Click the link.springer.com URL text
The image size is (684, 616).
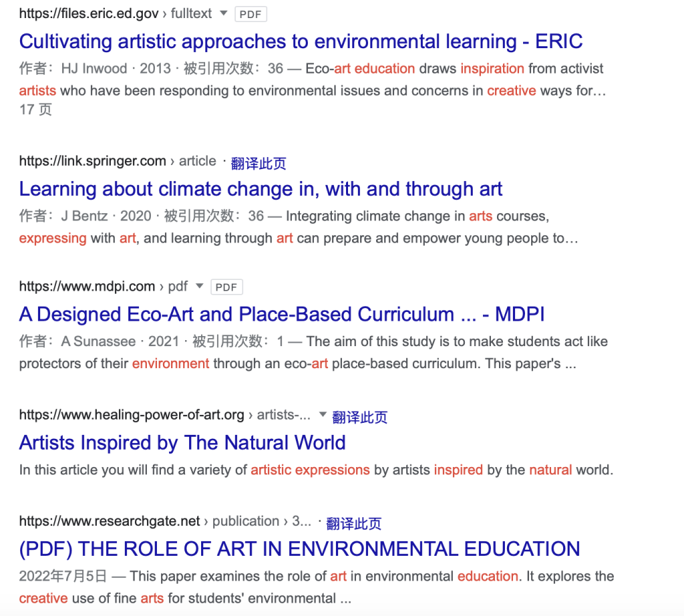tap(92, 161)
